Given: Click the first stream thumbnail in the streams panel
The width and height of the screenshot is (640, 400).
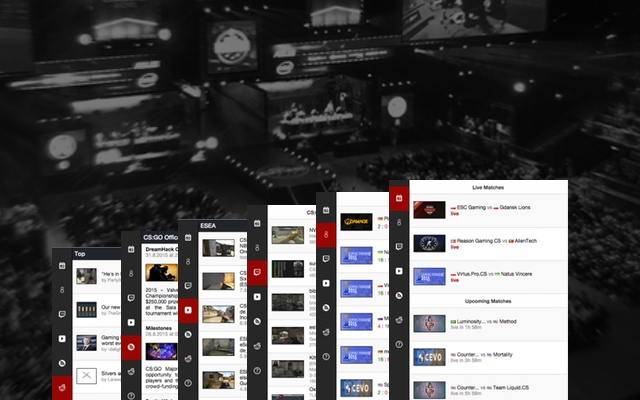Looking at the screenshot, I should coord(288,235).
